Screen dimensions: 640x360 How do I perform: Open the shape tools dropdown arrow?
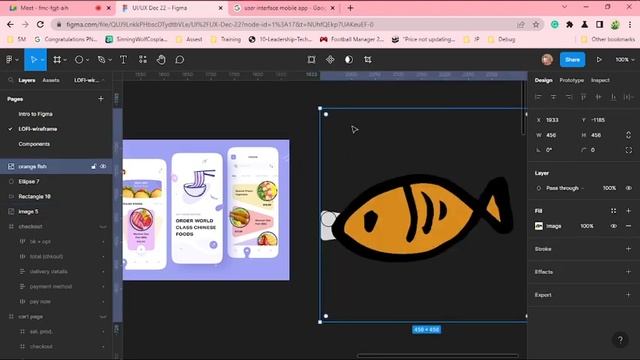87,60
